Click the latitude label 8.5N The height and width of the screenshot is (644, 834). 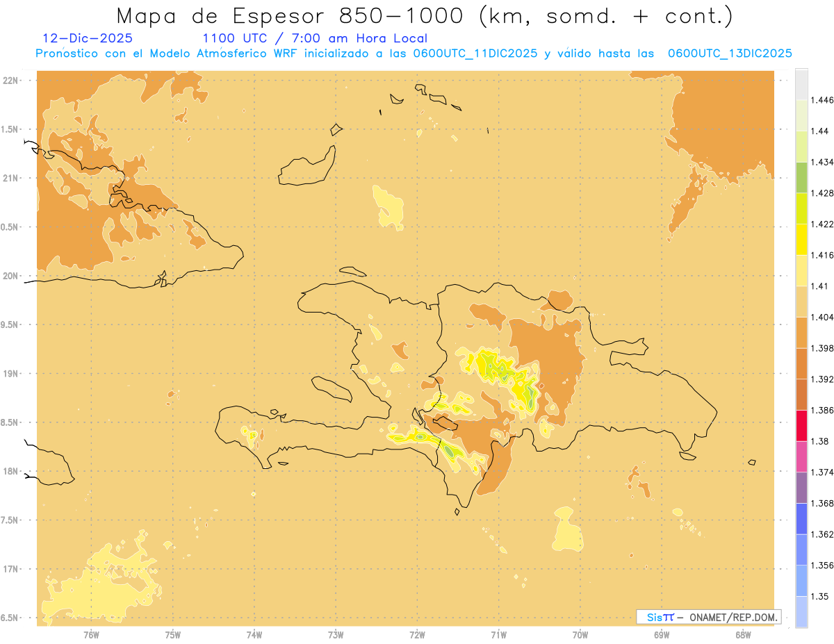point(10,422)
